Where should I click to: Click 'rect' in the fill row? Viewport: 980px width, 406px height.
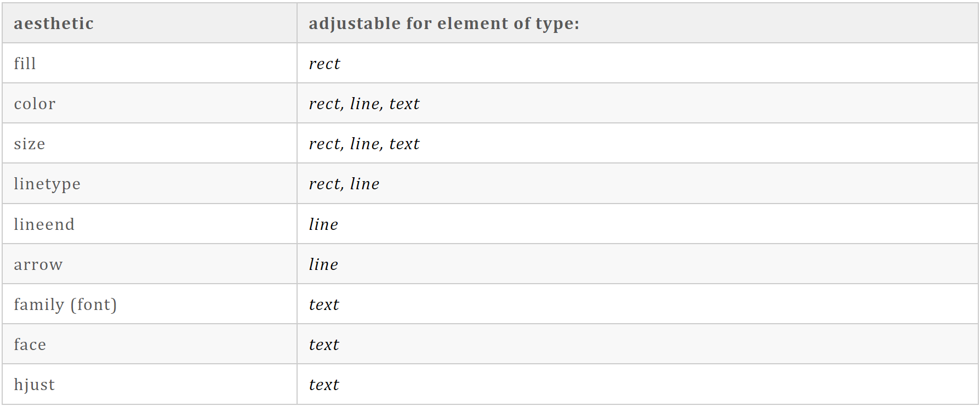[x=324, y=64]
